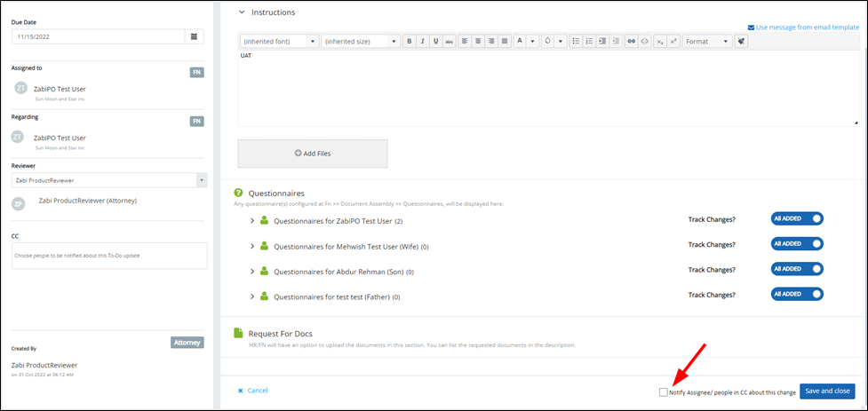This screenshot has height=411, width=868.
Task: Apply superscript formatting
Action: (x=673, y=42)
